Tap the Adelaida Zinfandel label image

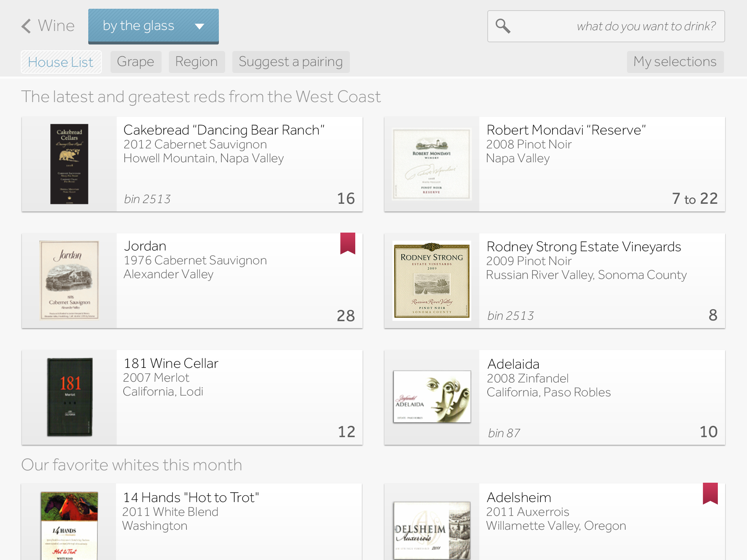point(432,397)
